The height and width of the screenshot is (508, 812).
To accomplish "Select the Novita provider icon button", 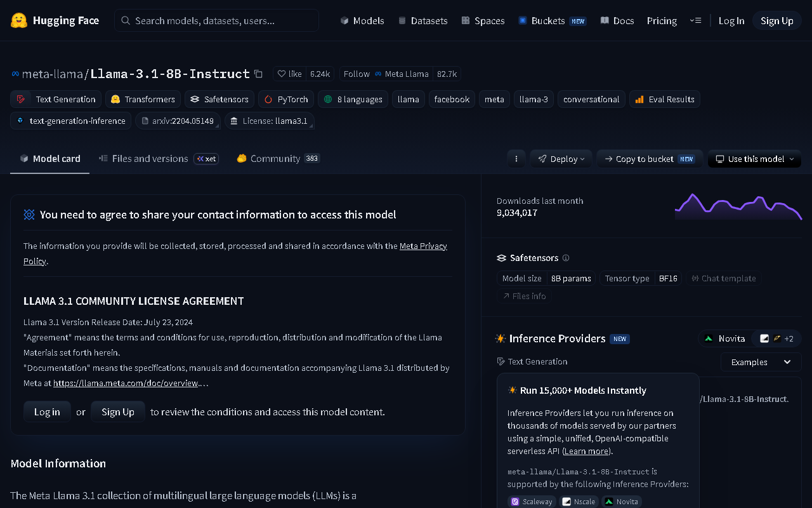I will point(724,338).
